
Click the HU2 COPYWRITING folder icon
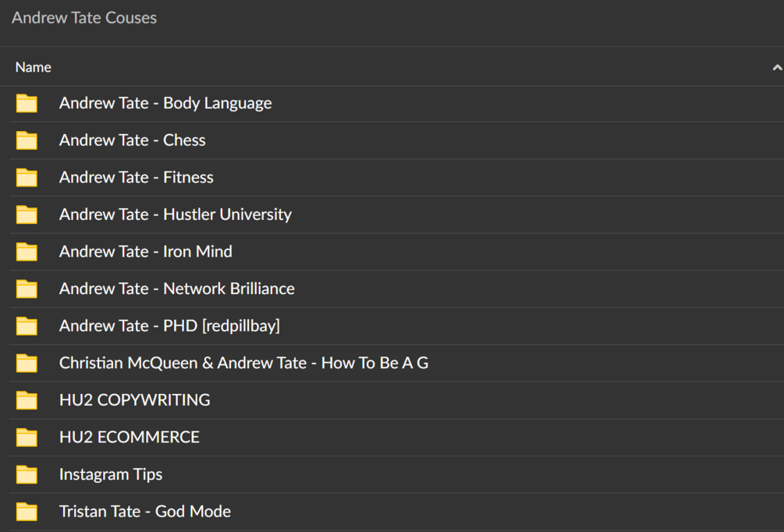coord(27,400)
